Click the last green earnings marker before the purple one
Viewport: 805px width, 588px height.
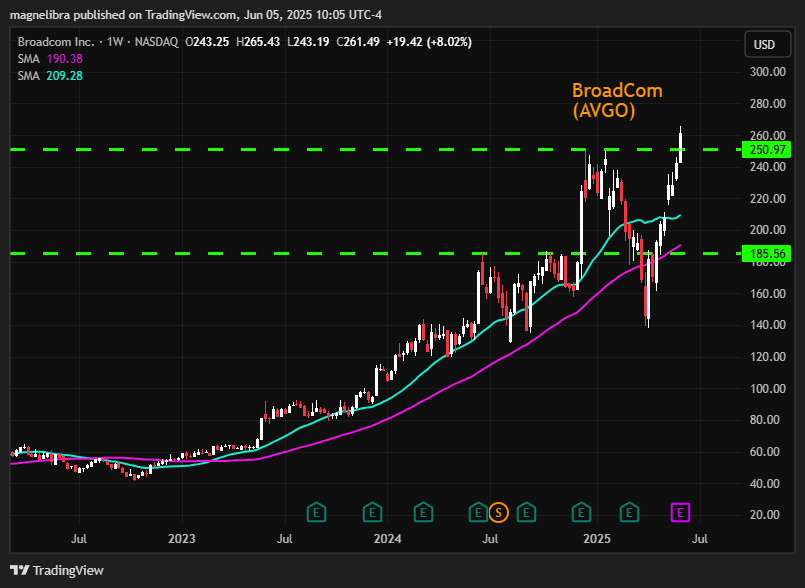click(629, 513)
